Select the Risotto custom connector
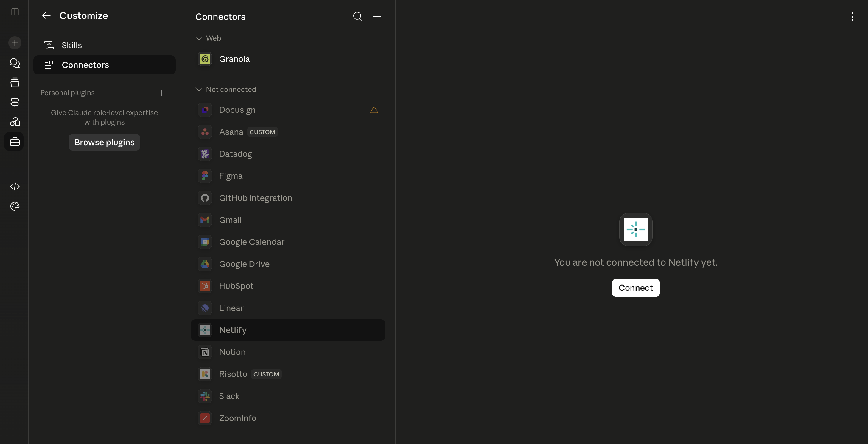This screenshot has width=868, height=444. point(288,374)
